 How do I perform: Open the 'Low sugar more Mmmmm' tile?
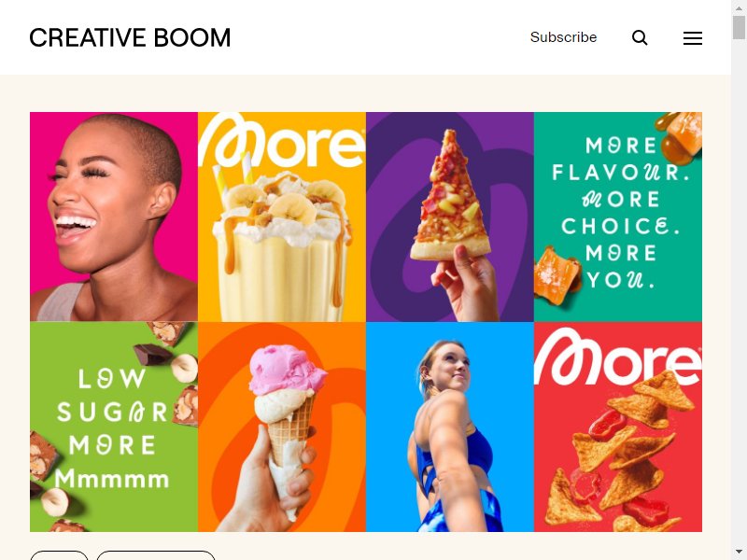click(114, 427)
